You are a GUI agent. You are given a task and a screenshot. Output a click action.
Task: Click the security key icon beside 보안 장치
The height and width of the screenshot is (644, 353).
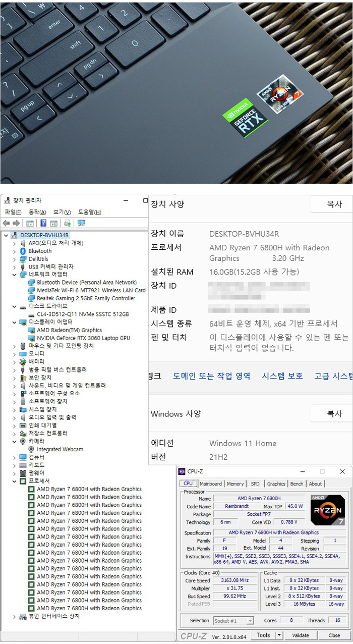click(x=23, y=378)
